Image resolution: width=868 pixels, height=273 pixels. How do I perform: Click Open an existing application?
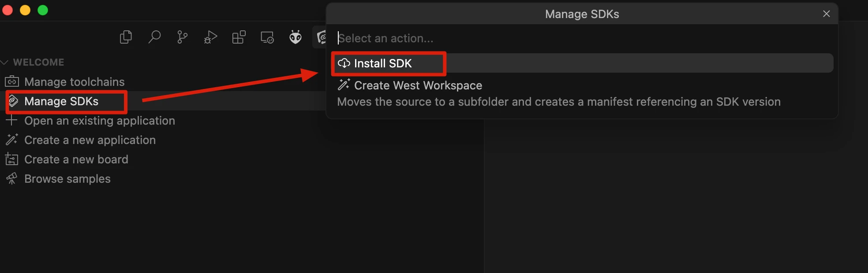[99, 121]
